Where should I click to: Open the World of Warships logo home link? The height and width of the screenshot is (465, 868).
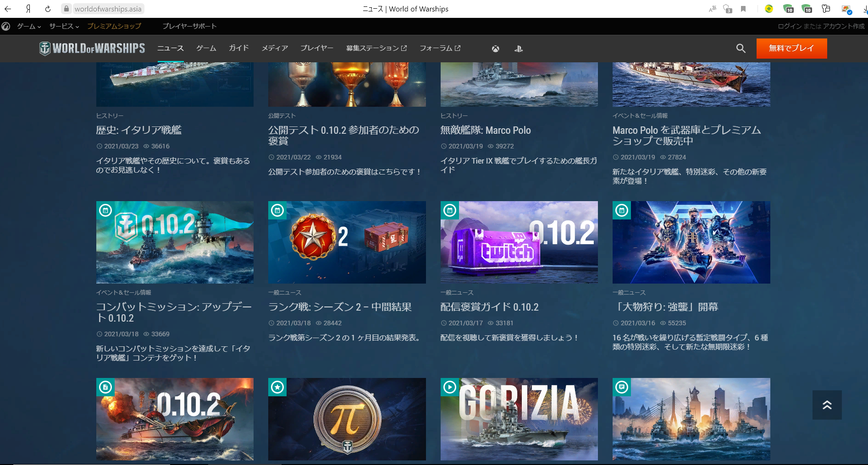tap(92, 48)
